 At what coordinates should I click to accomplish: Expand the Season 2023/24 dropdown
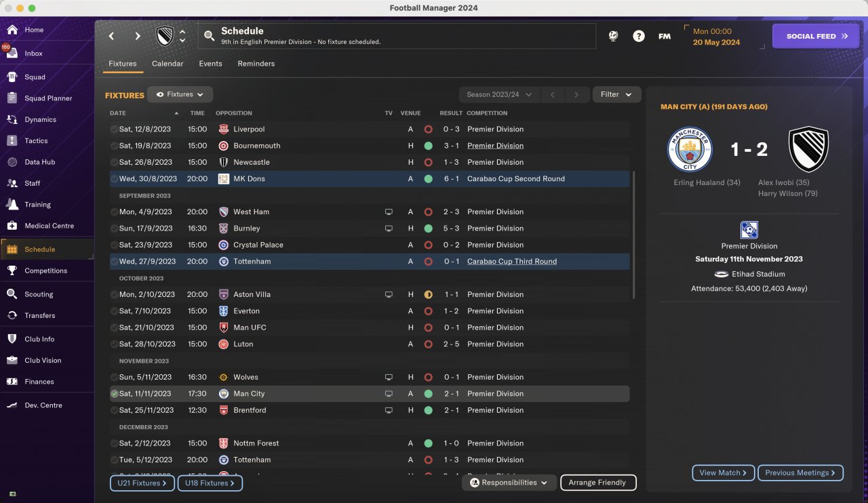click(499, 95)
